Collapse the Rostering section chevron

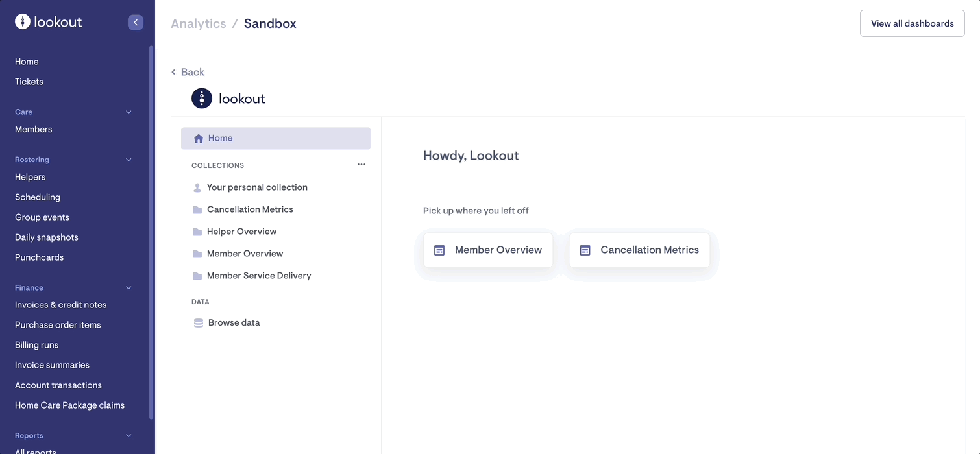[129, 160]
